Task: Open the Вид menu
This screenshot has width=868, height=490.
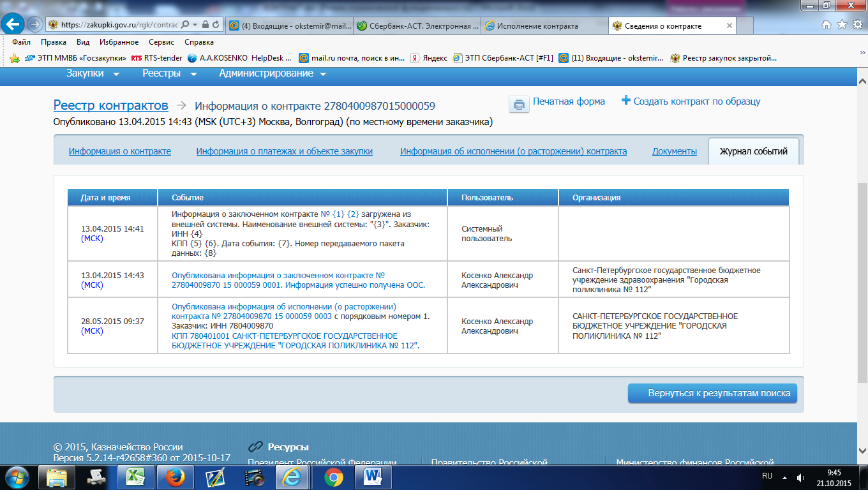Action: [83, 42]
